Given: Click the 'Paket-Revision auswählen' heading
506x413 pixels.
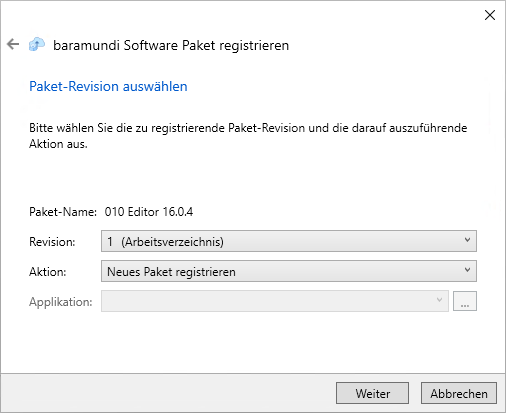Looking at the screenshot, I should 108,86.
